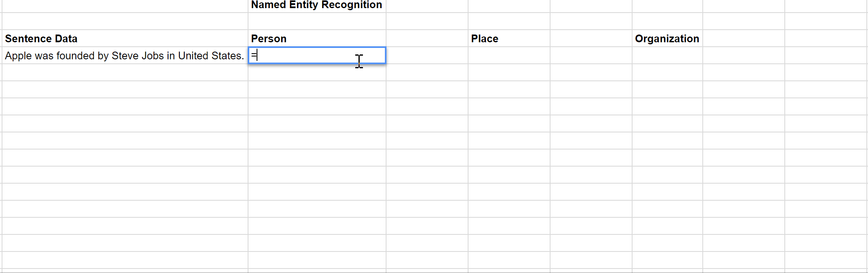The width and height of the screenshot is (868, 273).
Task: Select the empty cell right of Organization header
Action: pos(743,38)
